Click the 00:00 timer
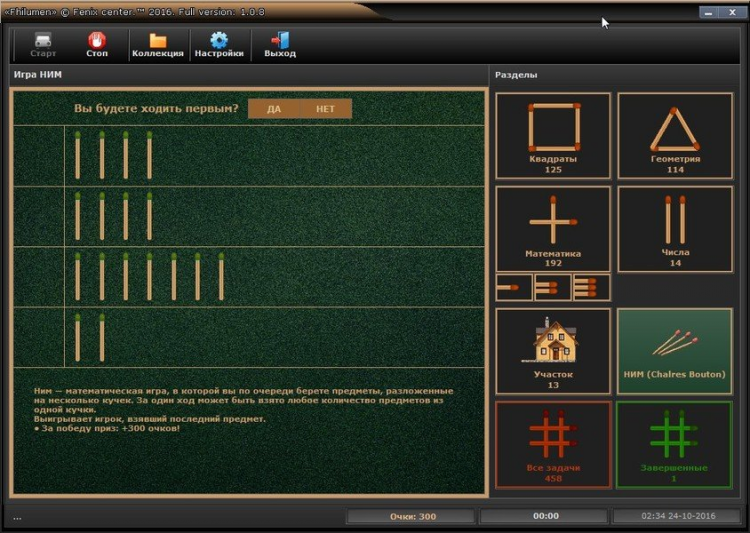Screen dimensions: 750x533 pos(546,516)
